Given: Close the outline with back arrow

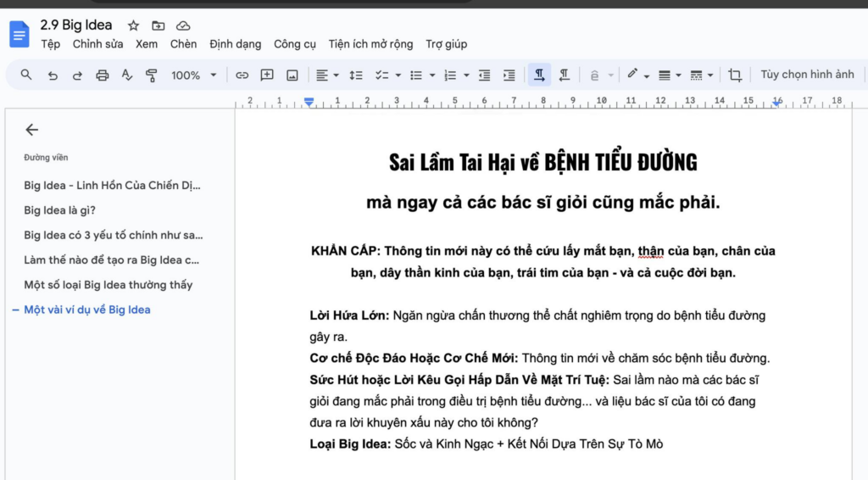Looking at the screenshot, I should pyautogui.click(x=31, y=130).
